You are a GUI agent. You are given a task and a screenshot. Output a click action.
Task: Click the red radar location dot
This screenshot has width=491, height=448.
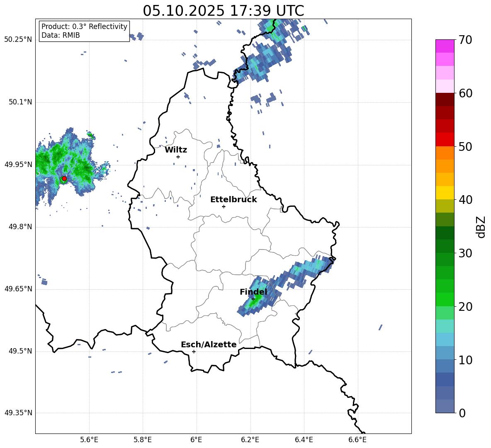point(64,179)
